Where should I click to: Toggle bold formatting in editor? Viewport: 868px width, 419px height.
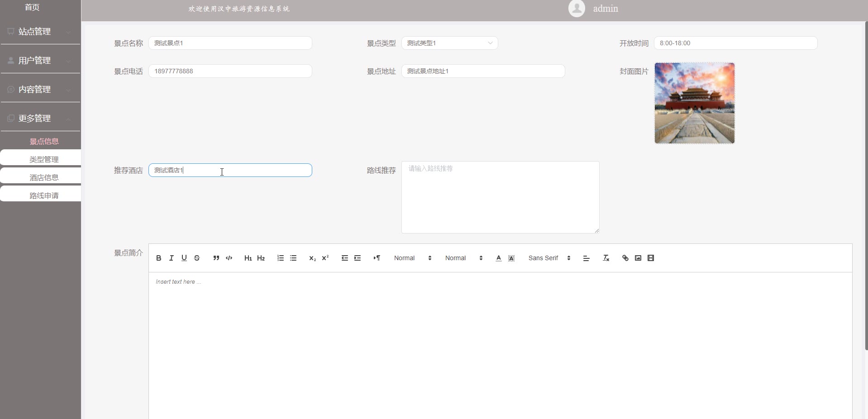[158, 258]
